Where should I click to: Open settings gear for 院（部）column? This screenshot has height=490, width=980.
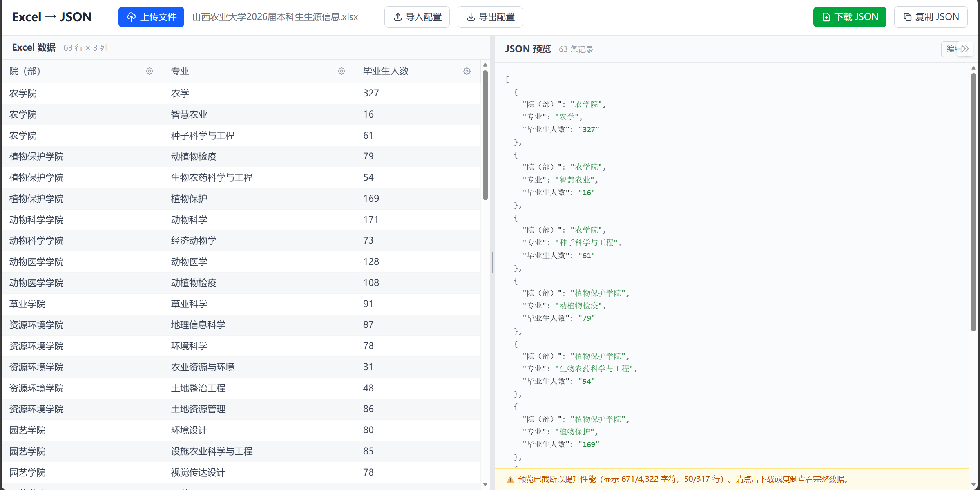pyautogui.click(x=150, y=71)
